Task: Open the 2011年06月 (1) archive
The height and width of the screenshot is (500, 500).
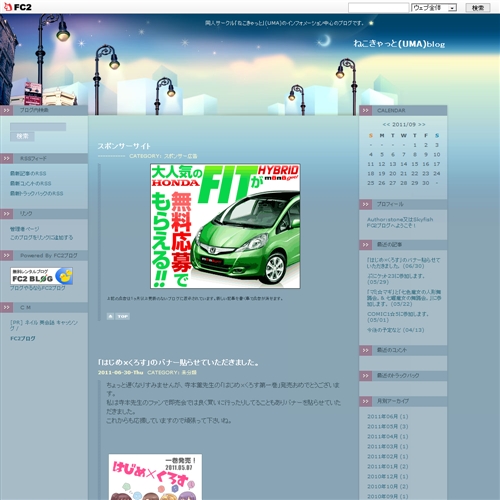Action: 388,417
